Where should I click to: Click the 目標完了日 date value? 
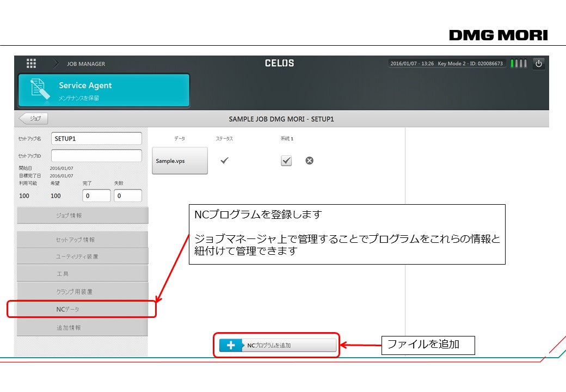click(61, 176)
